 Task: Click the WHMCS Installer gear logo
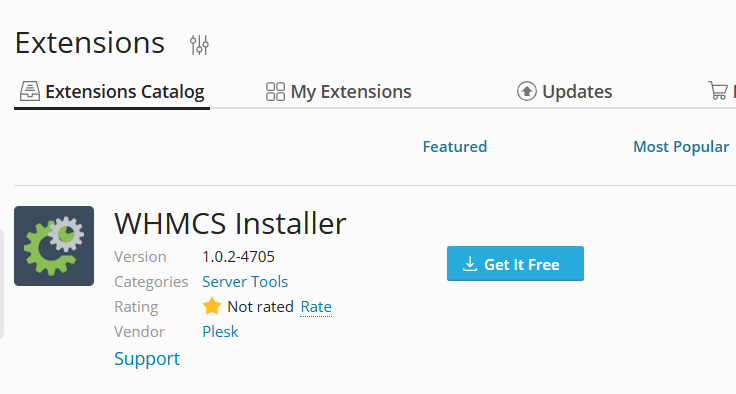click(x=54, y=246)
